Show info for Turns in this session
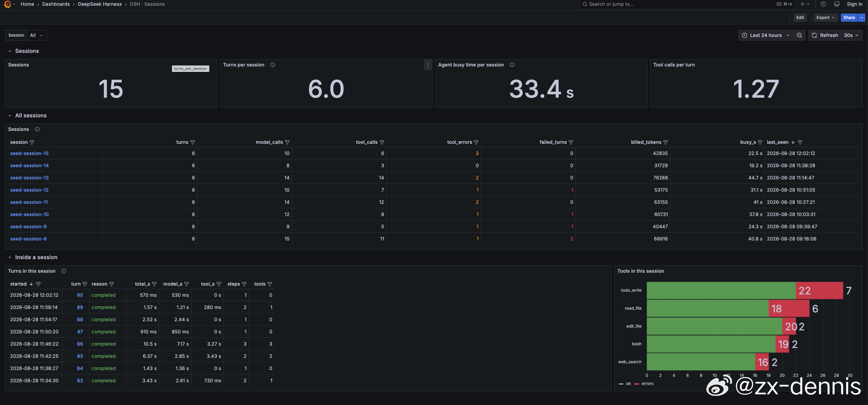Viewport: 868px width, 405px height. [64, 271]
